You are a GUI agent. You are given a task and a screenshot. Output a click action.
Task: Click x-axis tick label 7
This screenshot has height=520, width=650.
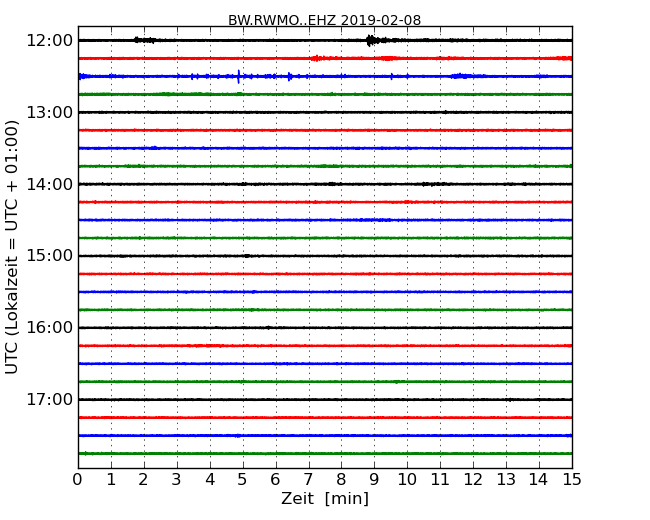[308, 480]
